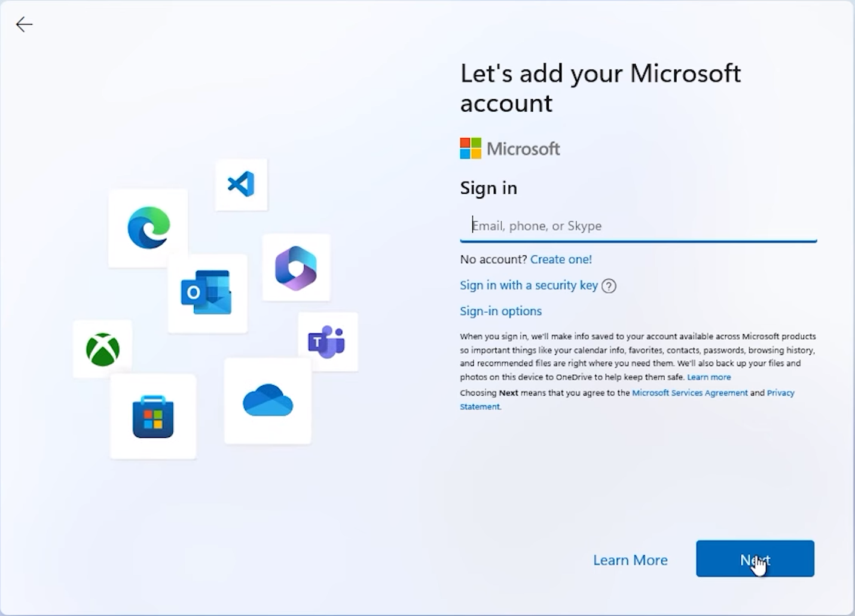Click the security key help question mark
Image resolution: width=855 pixels, height=616 pixels.
click(609, 286)
